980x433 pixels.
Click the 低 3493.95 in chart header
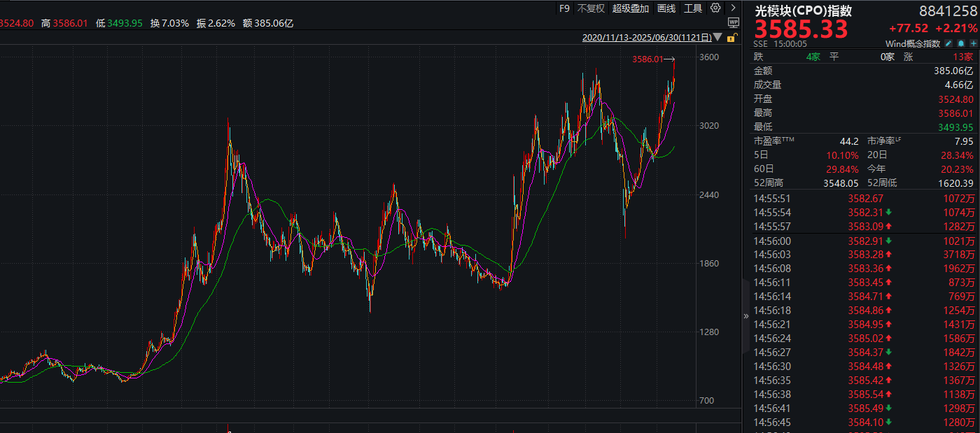tap(119, 23)
